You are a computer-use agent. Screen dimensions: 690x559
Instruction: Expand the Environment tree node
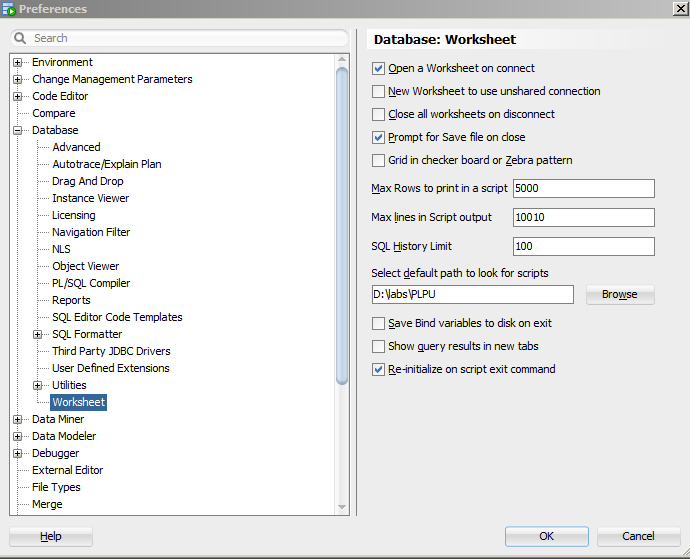point(18,63)
